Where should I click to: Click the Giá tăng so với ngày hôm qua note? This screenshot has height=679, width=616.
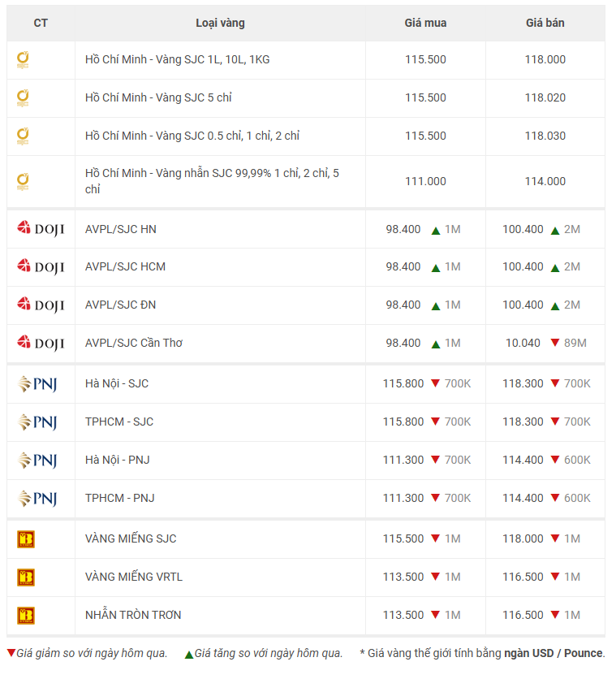(x=269, y=653)
